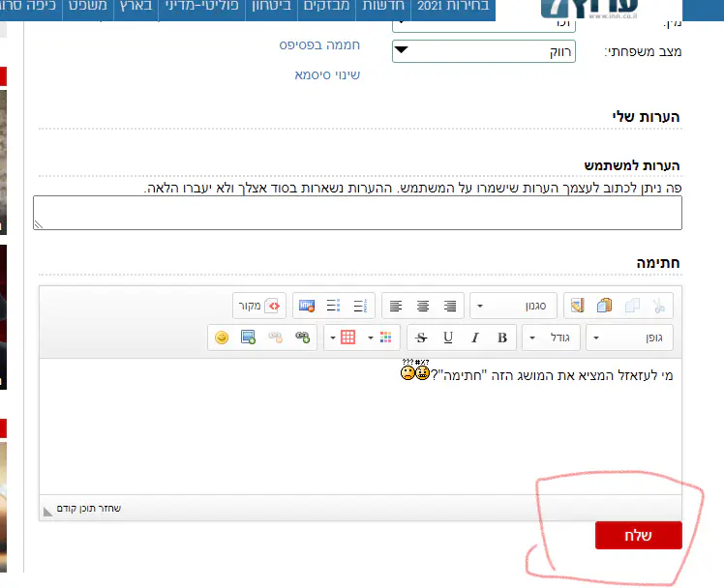Apply strikethrough formatting
The width and height of the screenshot is (724, 588).
pos(420,338)
